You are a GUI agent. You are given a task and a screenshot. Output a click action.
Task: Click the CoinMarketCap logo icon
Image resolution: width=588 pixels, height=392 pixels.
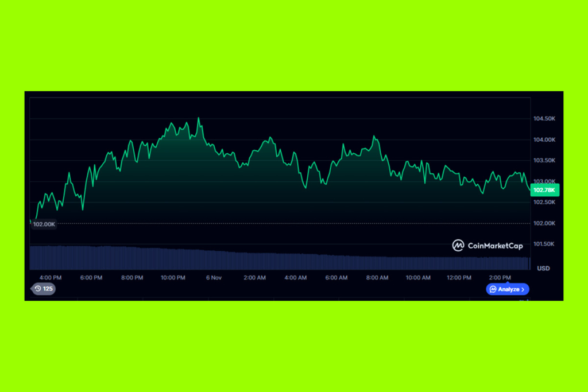pyautogui.click(x=458, y=246)
